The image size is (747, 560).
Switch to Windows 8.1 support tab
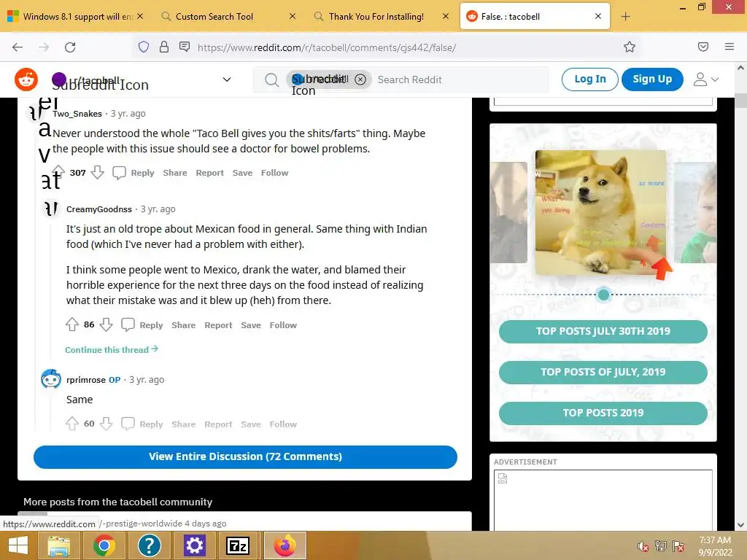click(75, 17)
